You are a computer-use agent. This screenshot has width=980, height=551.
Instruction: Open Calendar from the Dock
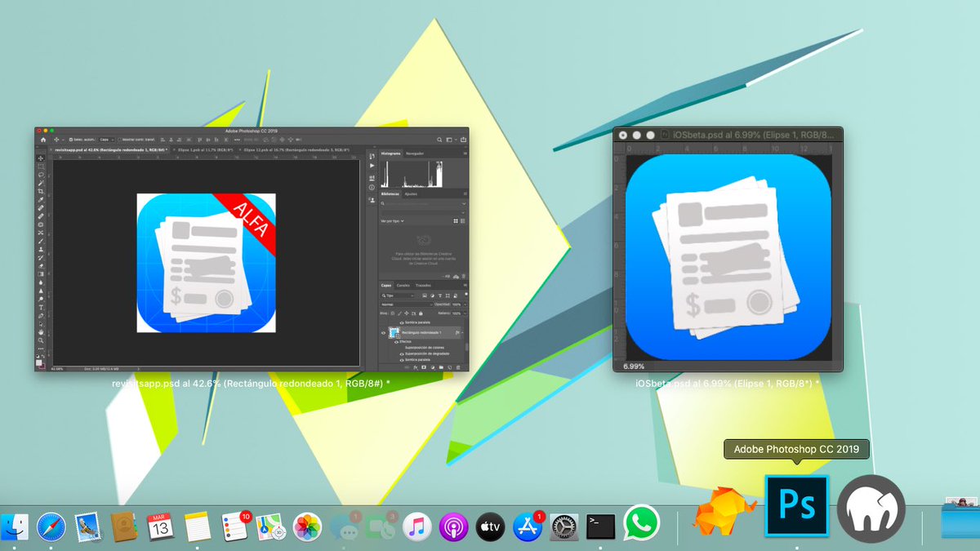[x=160, y=527]
